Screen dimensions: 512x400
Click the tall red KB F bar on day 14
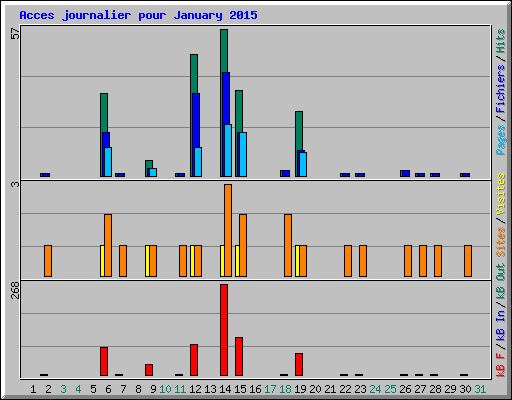click(224, 330)
